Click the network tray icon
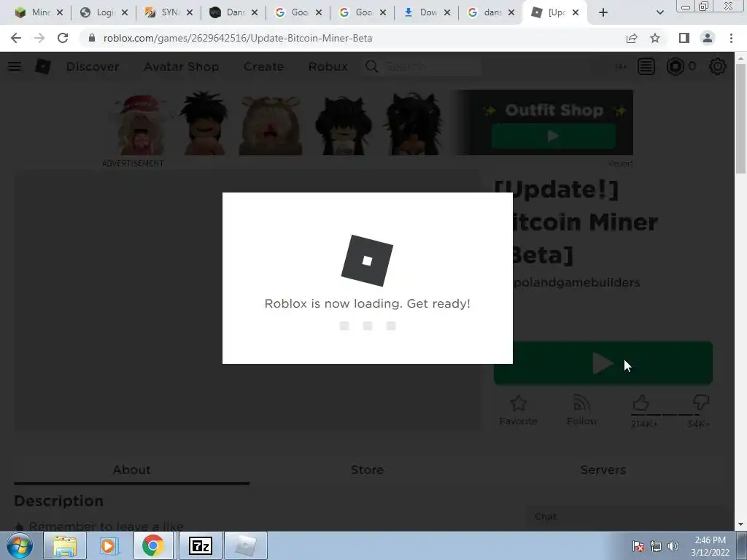 656,546
